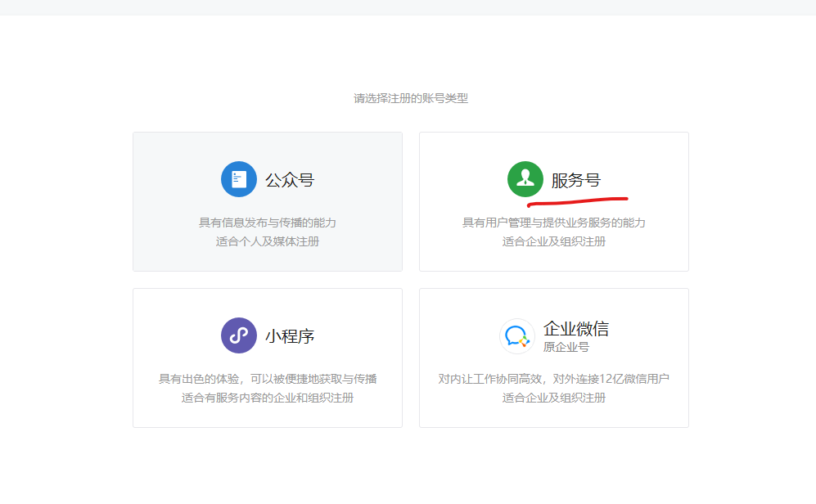Click 适合企业及组织注册 in the 服务号 card

point(554,241)
